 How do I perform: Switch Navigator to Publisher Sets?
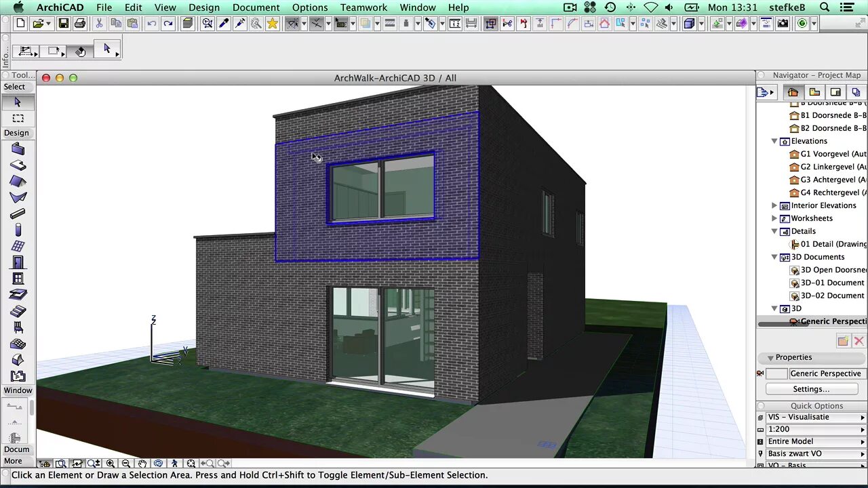click(x=856, y=92)
